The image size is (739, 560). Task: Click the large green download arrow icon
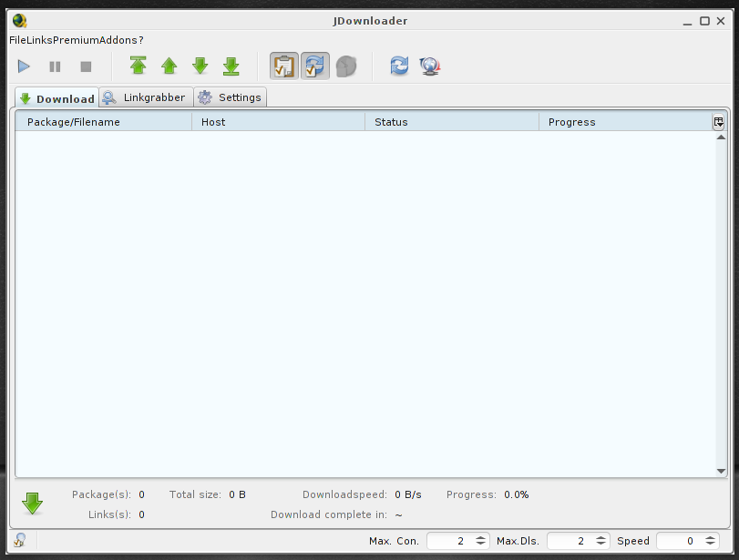coord(33,504)
